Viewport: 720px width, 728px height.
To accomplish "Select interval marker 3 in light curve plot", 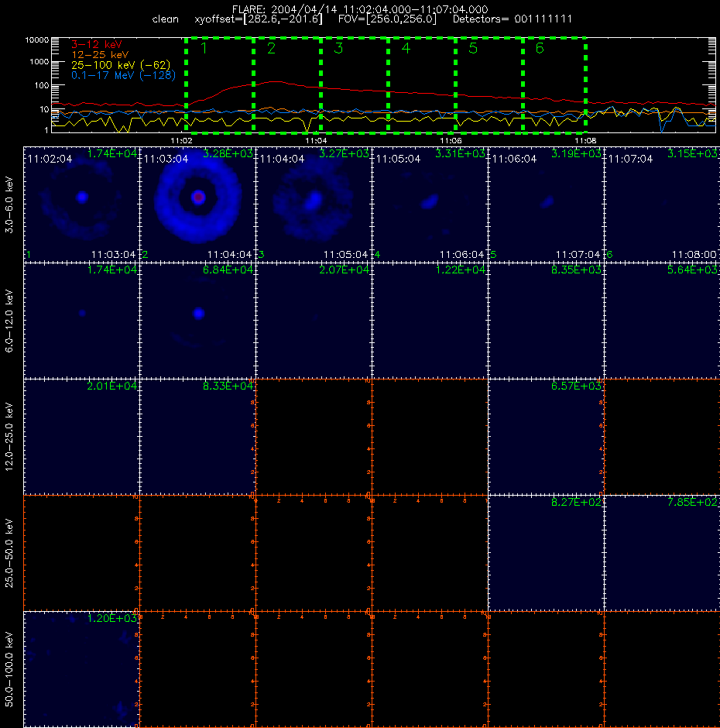I will pyautogui.click(x=338, y=48).
